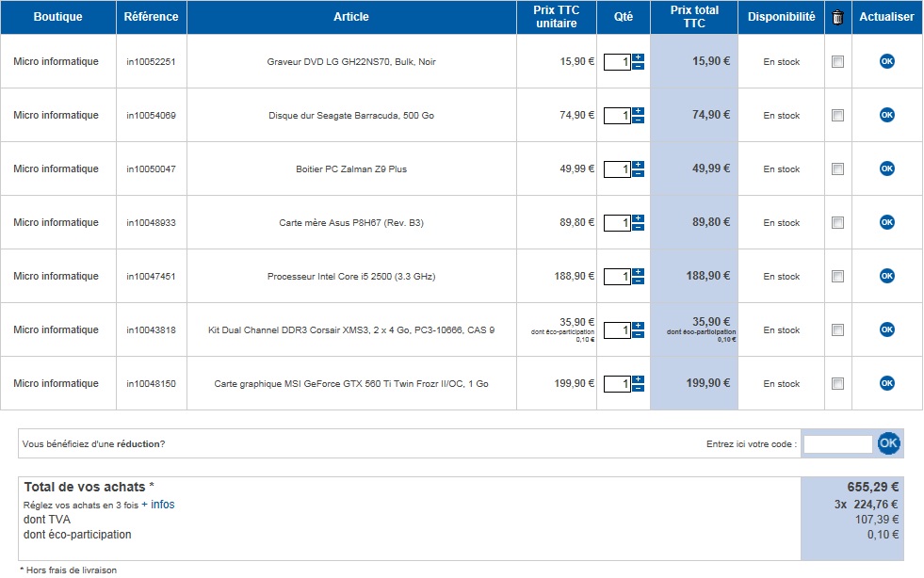This screenshot has width=924, height=578.
Task: Click the OK update icon for Processeur Intel Core i5
Action: click(x=886, y=276)
